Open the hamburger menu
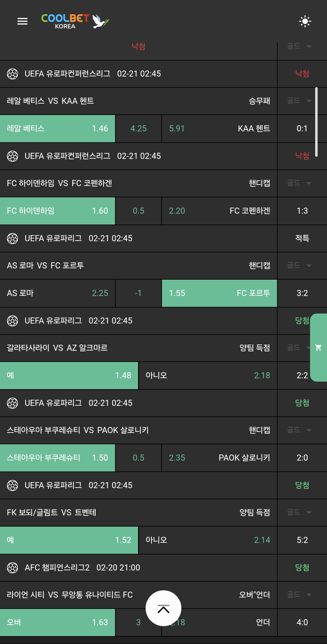The image size is (327, 644). click(x=22, y=21)
